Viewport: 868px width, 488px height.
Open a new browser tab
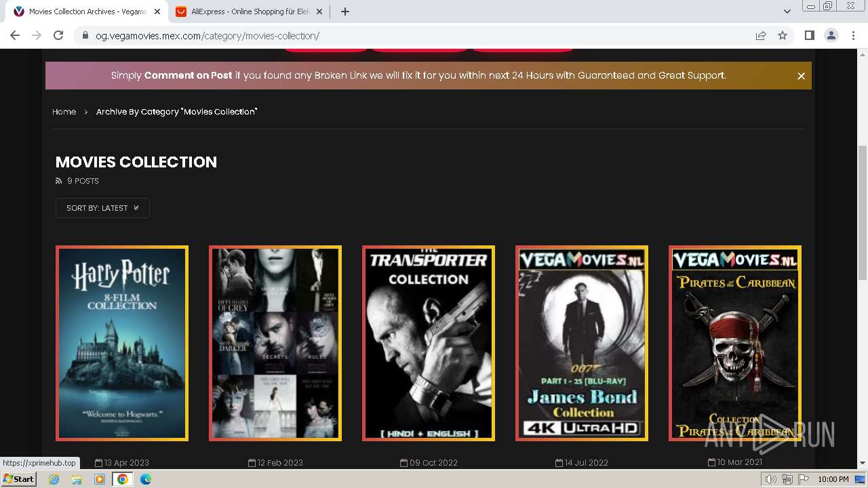pyautogui.click(x=345, y=12)
